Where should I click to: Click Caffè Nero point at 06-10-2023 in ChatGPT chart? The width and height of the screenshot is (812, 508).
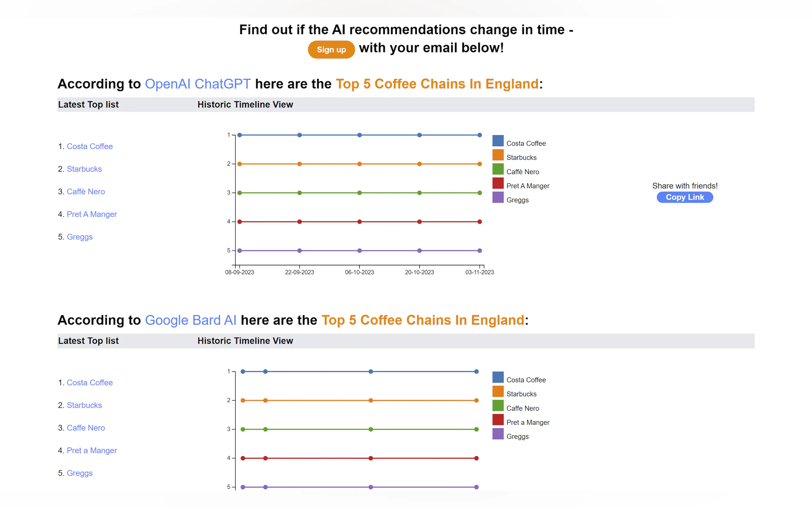360,193
